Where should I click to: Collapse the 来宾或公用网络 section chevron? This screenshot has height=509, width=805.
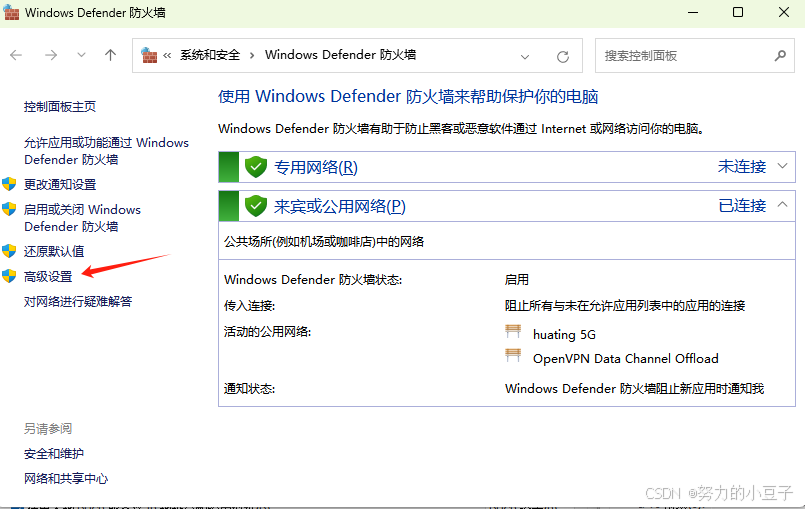(x=782, y=204)
